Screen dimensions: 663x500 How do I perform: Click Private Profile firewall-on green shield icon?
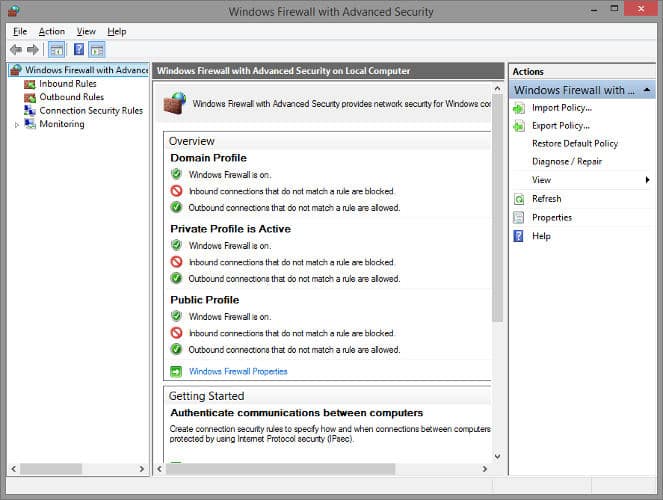tap(176, 245)
